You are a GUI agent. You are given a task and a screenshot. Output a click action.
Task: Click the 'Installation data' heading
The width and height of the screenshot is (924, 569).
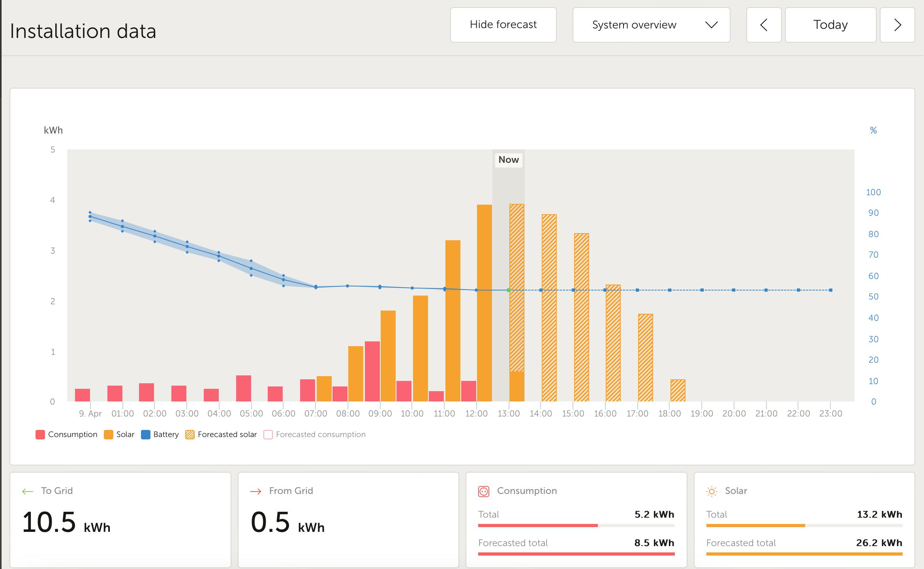pyautogui.click(x=83, y=31)
